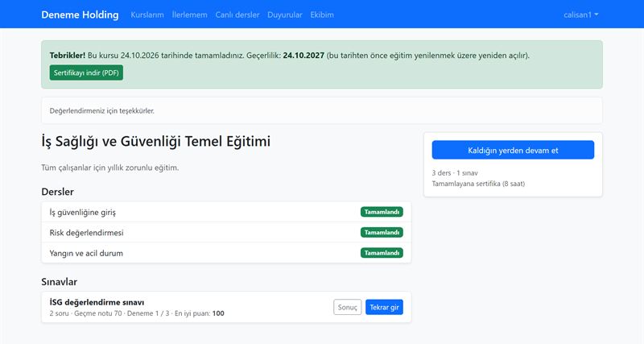
Task: Click the '3 ders · 1 sınav' text
Action: (x=455, y=173)
